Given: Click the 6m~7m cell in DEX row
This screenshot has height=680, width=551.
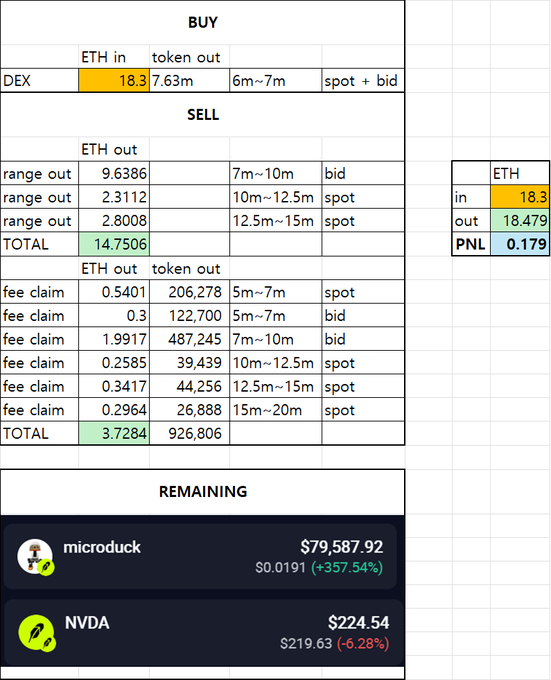Looking at the screenshot, I should pyautogui.click(x=276, y=81).
